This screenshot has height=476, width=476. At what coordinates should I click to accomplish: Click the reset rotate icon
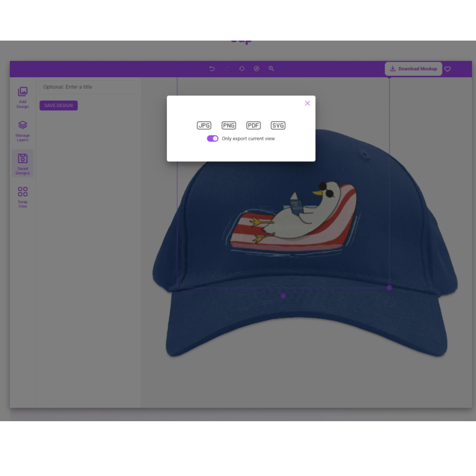(x=242, y=69)
